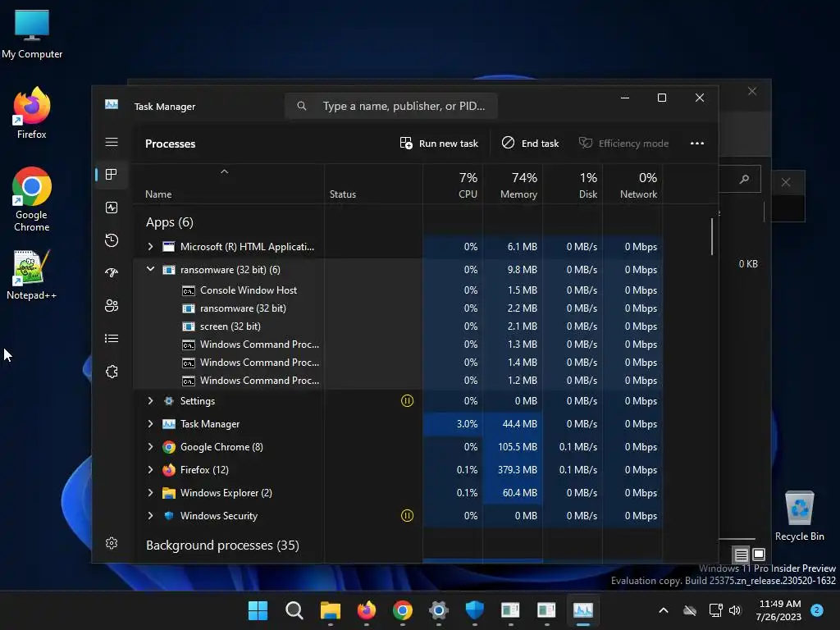
Task: Click the Apps (6) group heading
Action: [169, 222]
